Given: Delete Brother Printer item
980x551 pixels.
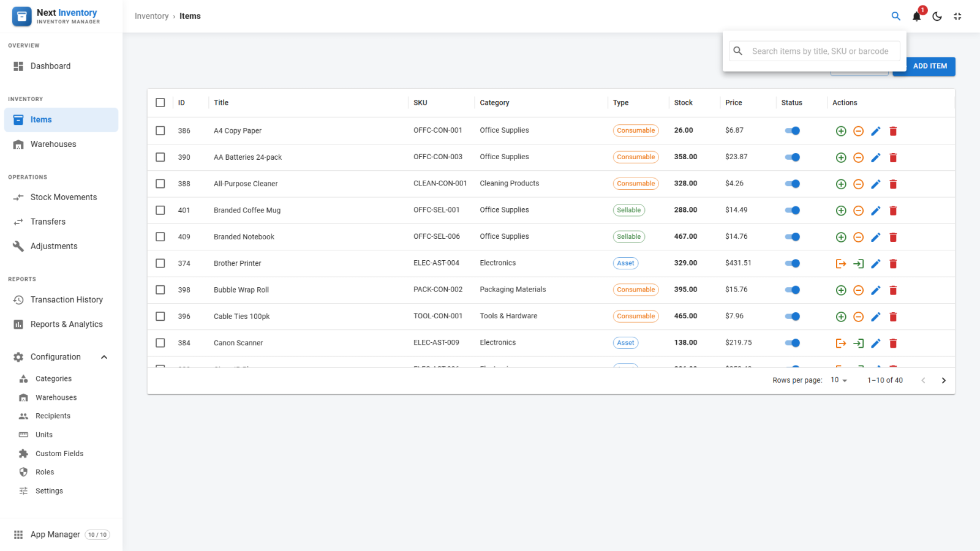Looking at the screenshot, I should pyautogui.click(x=893, y=263).
